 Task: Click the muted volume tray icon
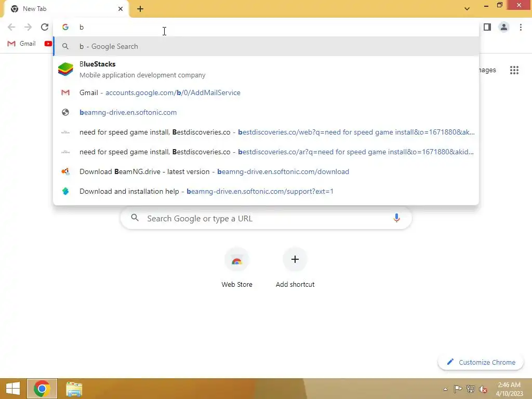pyautogui.click(x=483, y=389)
